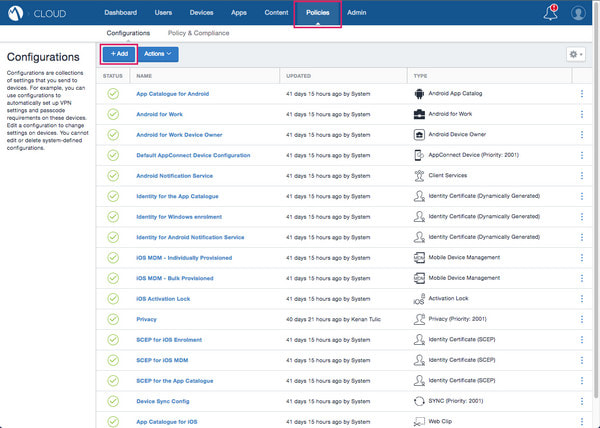600x428 pixels.
Task: Open the Content menu
Action: click(x=276, y=13)
